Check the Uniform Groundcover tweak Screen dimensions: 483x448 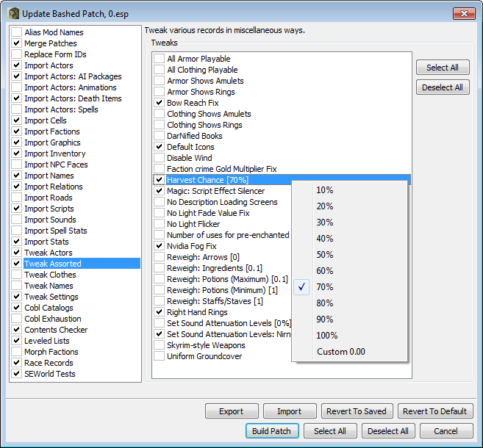(x=160, y=356)
